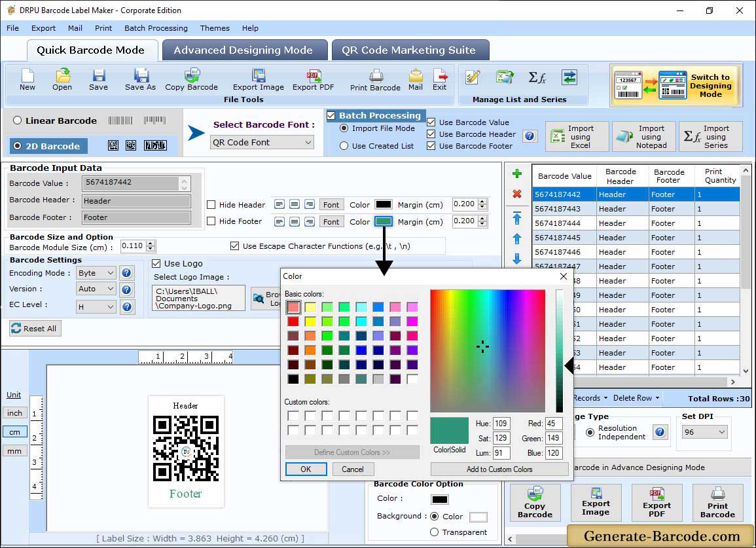Click Cancel in the Color dialog
Image resolution: width=756 pixels, height=548 pixels.
click(x=352, y=469)
